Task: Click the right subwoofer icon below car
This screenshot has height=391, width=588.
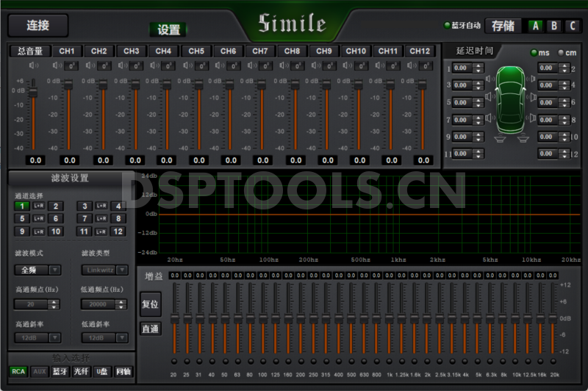Action: pyautogui.click(x=523, y=139)
